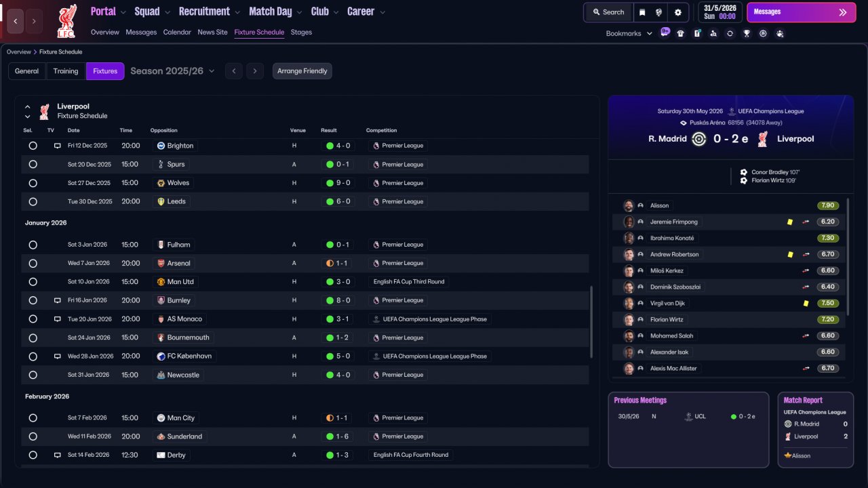This screenshot has width=868, height=488.
Task: Click the round badge icon next to the trophy
Action: pyautogui.click(x=763, y=33)
